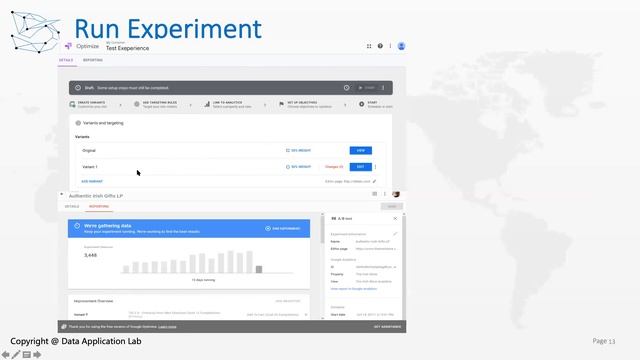This screenshot has width=640, height=360.
Task: Select the Add Targeting Rules step
Action: 156,104
